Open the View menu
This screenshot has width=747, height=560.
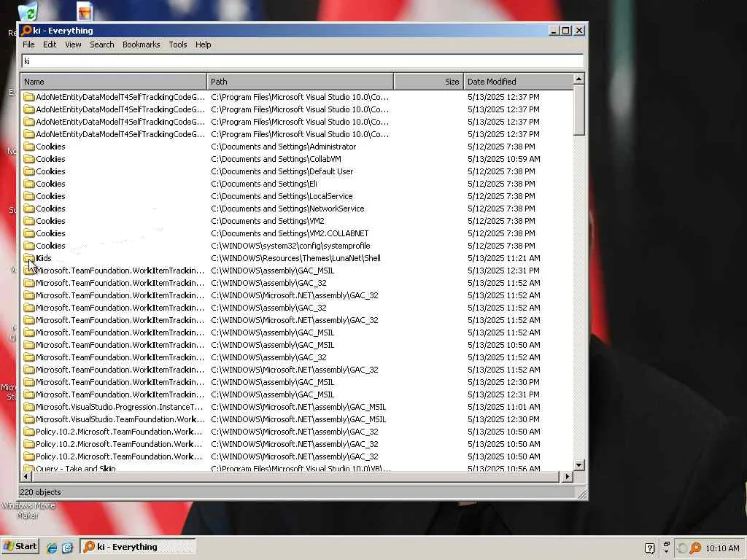click(x=73, y=44)
